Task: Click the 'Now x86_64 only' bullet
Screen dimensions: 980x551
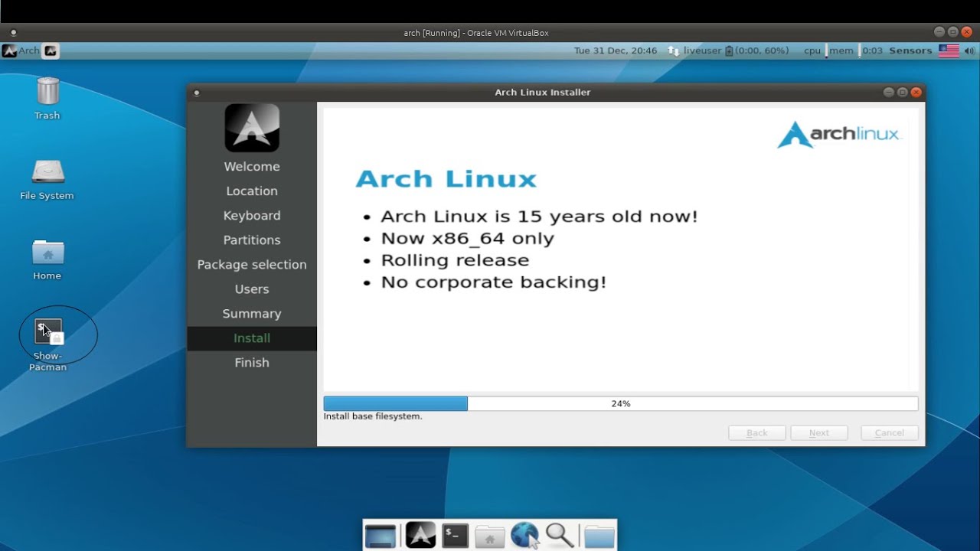Action: (467, 239)
